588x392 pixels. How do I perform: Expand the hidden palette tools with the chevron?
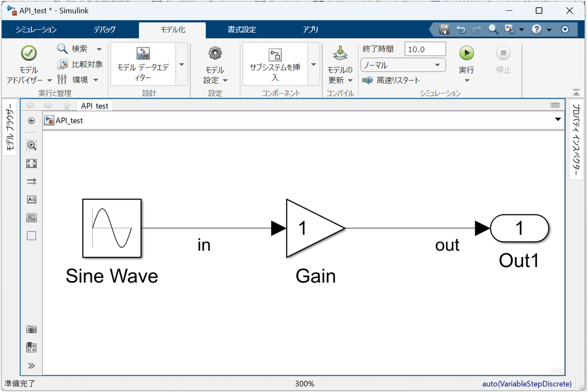coord(31,365)
